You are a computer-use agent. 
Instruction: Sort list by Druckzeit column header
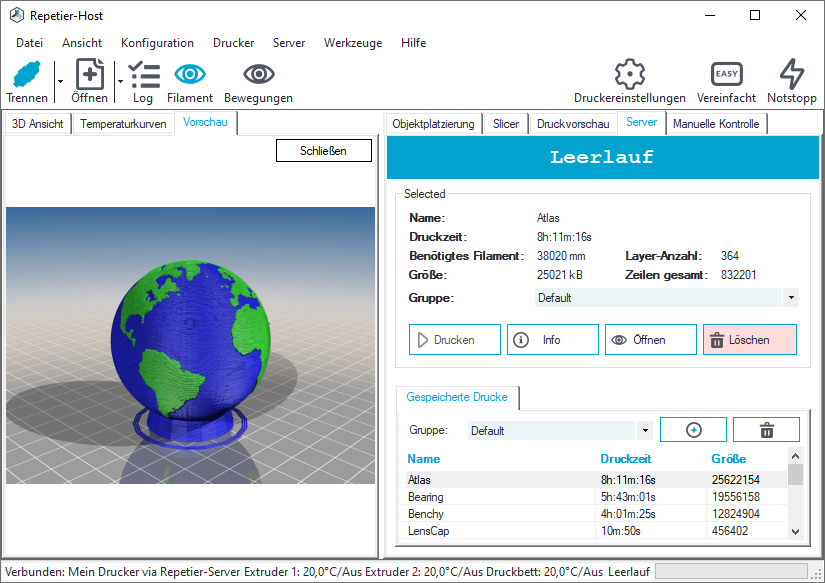point(626,459)
